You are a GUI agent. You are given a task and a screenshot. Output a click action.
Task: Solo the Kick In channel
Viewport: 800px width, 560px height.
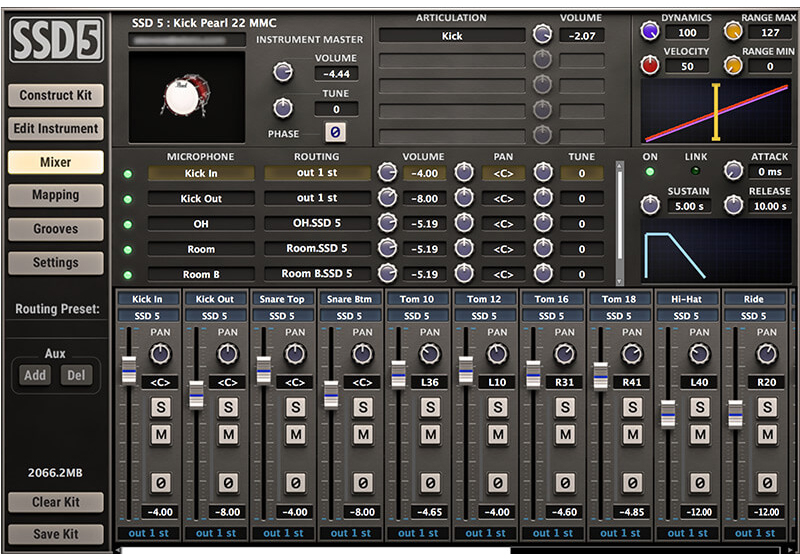click(161, 407)
